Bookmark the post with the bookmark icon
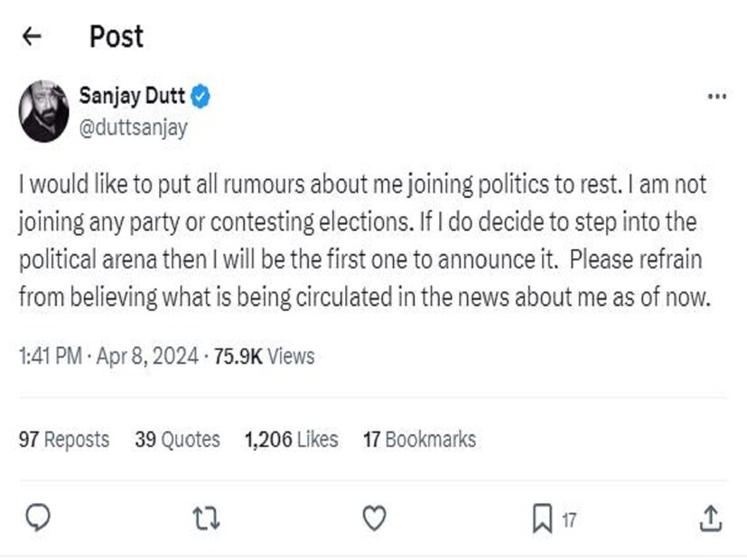 (x=542, y=518)
